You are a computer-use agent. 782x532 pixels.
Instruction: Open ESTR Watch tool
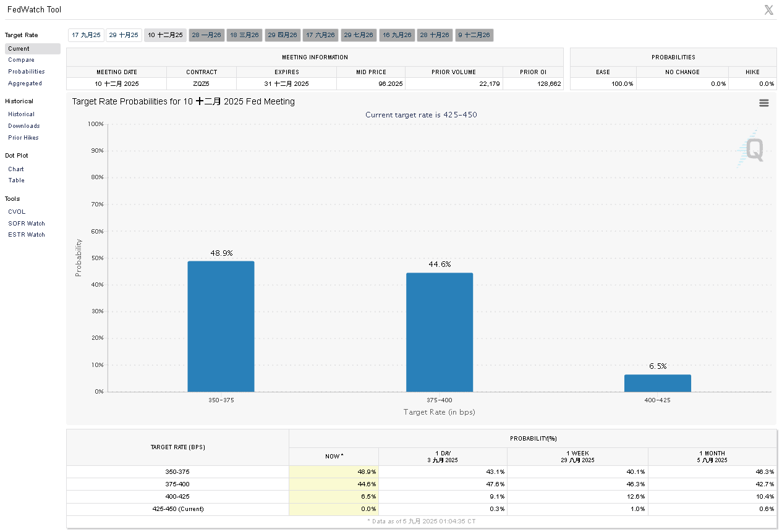pyautogui.click(x=26, y=235)
